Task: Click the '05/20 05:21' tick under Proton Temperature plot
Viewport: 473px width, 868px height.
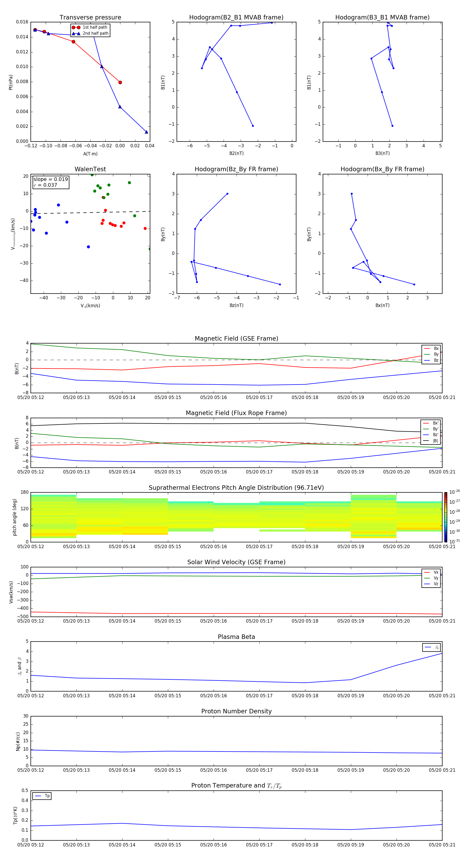Action: coord(442,845)
